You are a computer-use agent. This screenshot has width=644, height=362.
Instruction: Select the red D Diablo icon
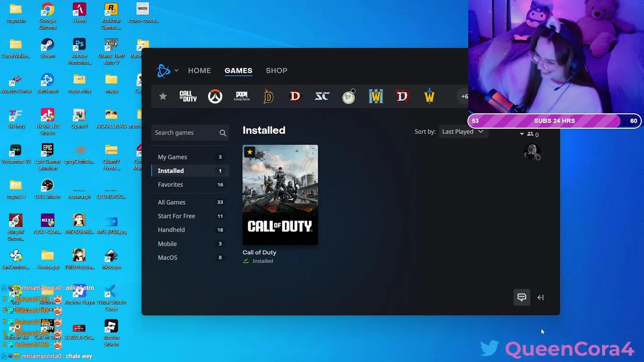pyautogui.click(x=295, y=97)
